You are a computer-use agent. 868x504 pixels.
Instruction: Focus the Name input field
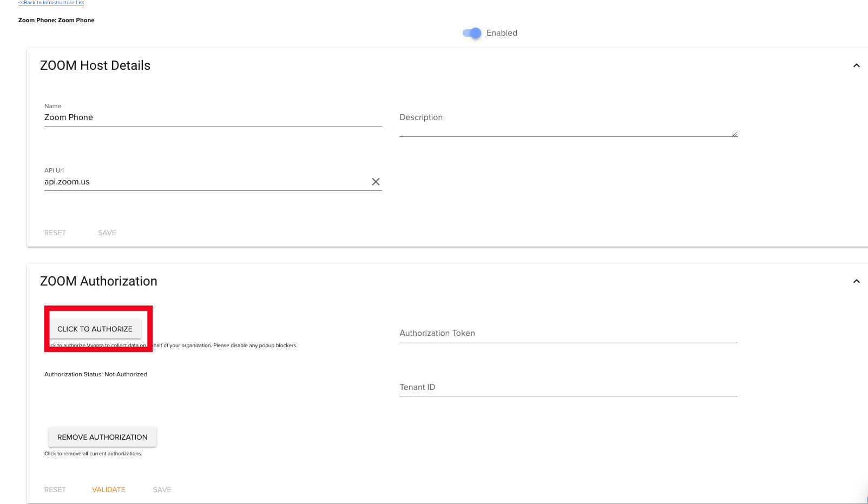213,117
